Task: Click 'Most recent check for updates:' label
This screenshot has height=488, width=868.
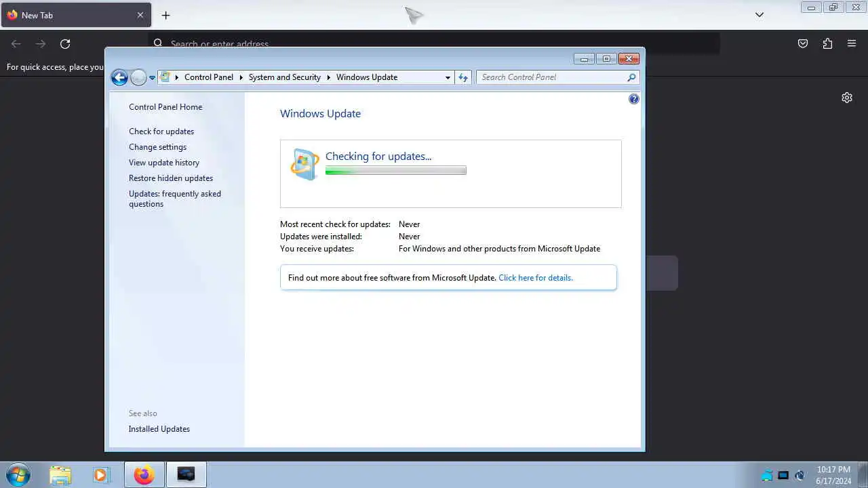Action: pyautogui.click(x=335, y=224)
